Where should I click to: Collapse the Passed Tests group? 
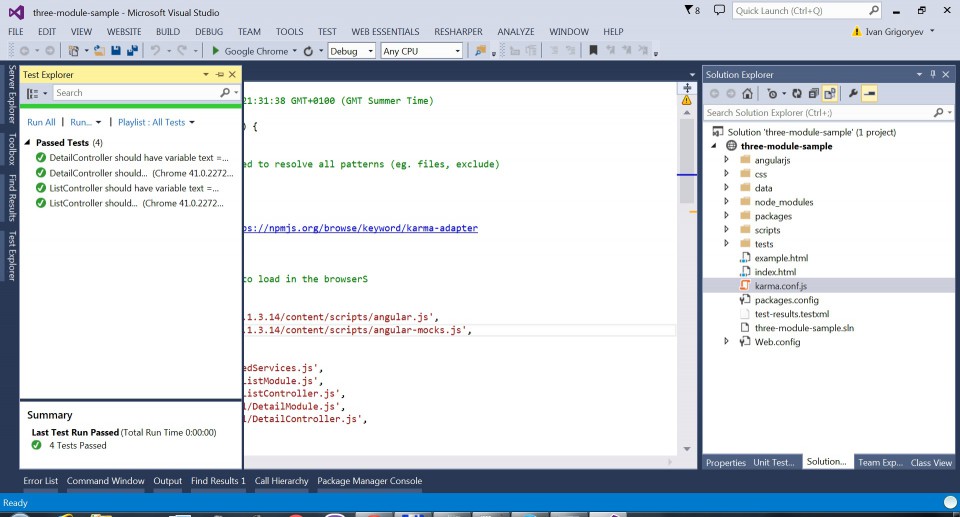[28, 142]
